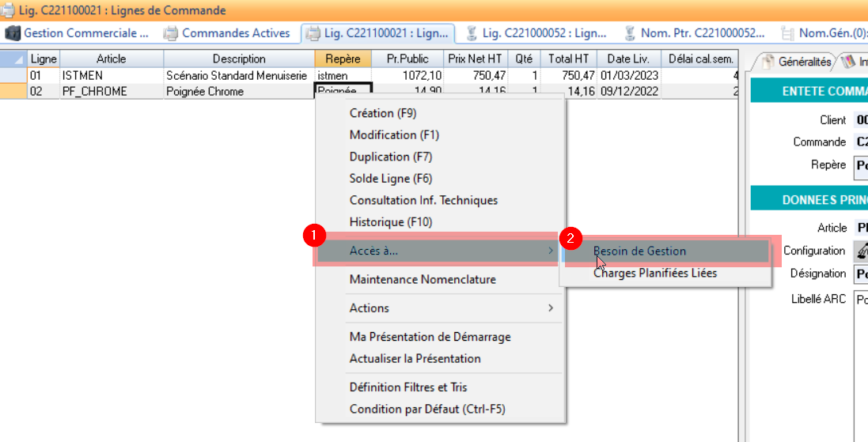Image resolution: width=868 pixels, height=442 pixels.
Task: Open Maintenance Nomenclature
Action: (423, 279)
